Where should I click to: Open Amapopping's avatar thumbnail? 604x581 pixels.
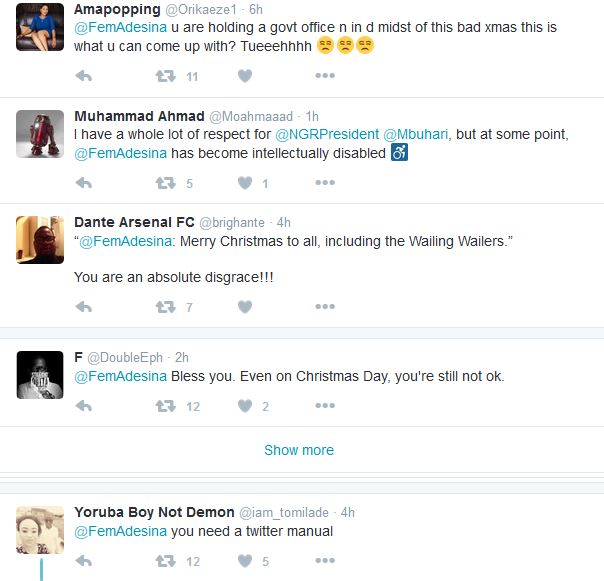(41, 27)
